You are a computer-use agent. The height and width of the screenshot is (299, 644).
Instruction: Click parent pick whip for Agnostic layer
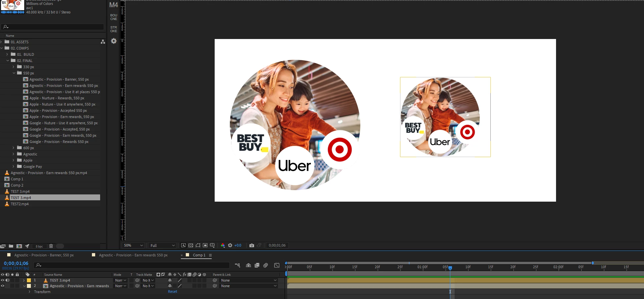point(215,286)
